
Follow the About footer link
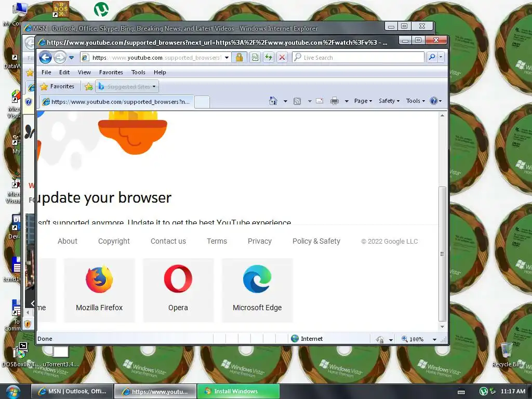tap(67, 241)
